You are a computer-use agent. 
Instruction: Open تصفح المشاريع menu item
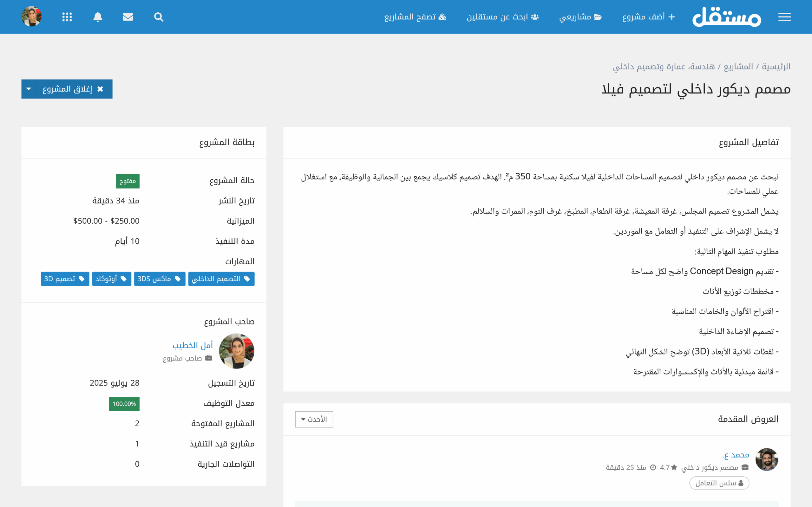(415, 17)
